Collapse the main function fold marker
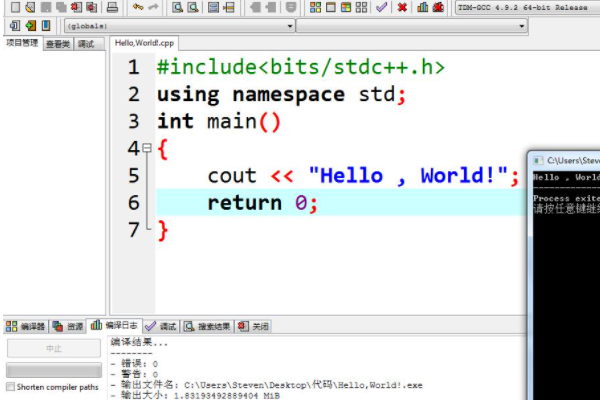Viewport: 600px width, 400px height. [146, 148]
